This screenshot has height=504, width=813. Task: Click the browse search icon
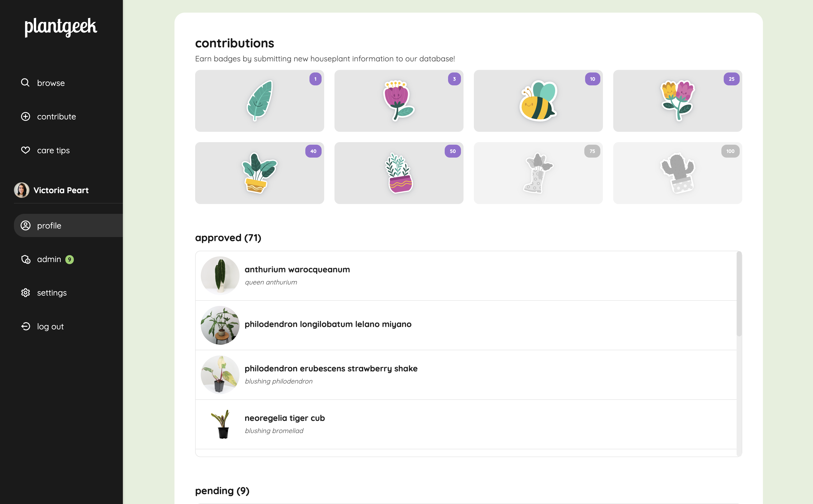[x=25, y=82]
